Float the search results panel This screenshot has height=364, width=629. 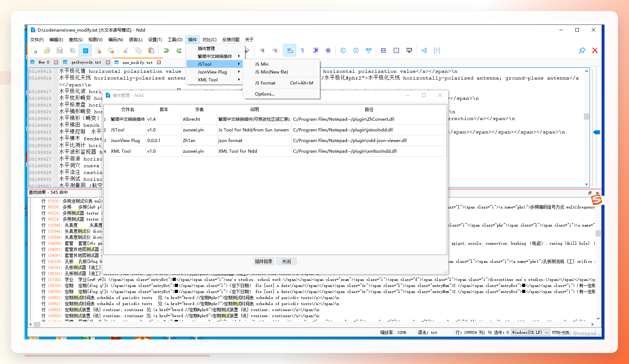590,193
